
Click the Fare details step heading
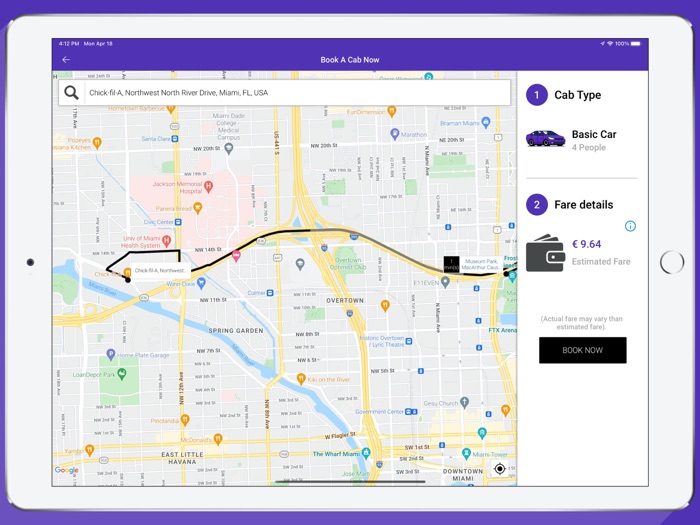click(583, 205)
